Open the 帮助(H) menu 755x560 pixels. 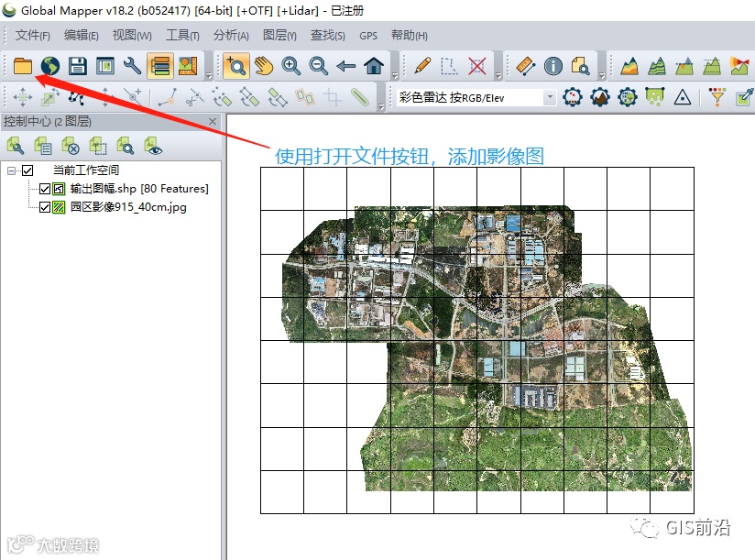coord(410,35)
